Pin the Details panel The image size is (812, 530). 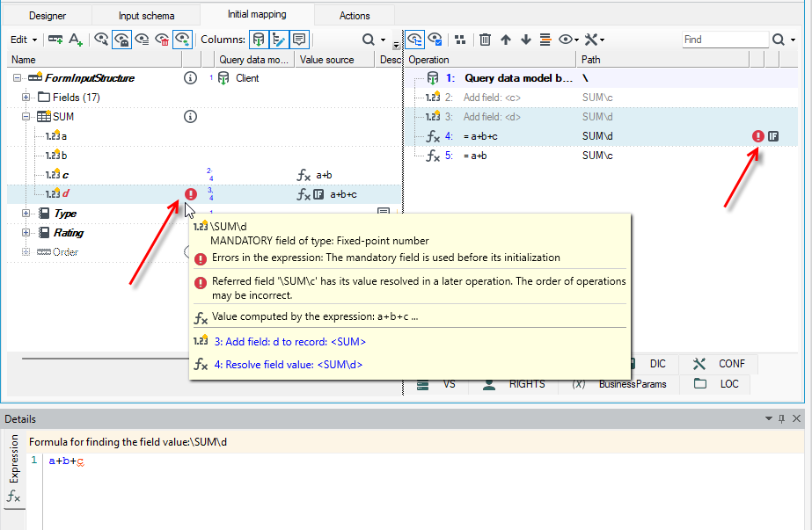coord(781,418)
